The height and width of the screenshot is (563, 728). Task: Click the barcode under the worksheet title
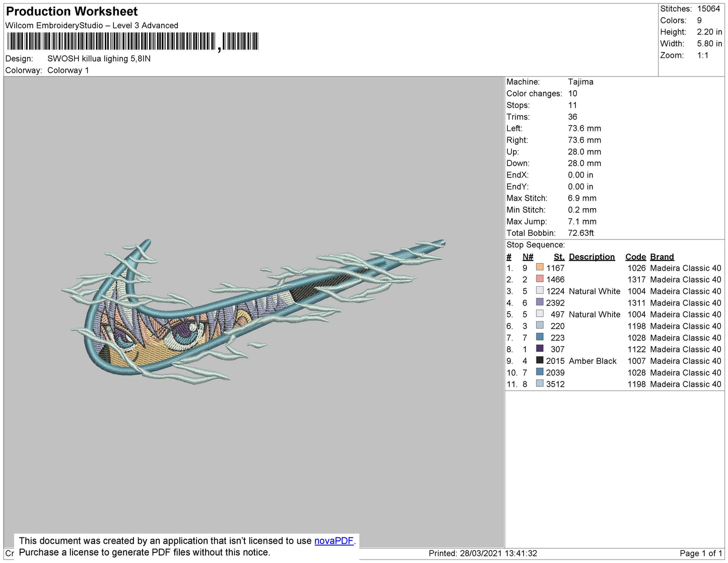coord(133,41)
